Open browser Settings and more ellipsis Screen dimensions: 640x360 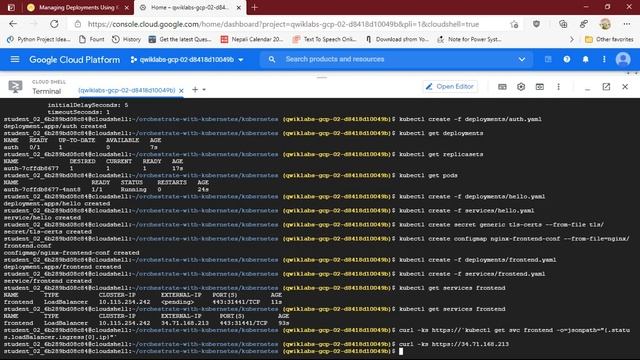pos(627,24)
